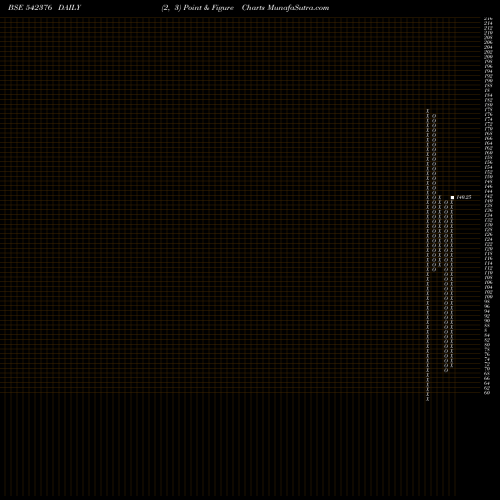
Task: Click the DAILY timeframe label
Action: pyautogui.click(x=69, y=8)
